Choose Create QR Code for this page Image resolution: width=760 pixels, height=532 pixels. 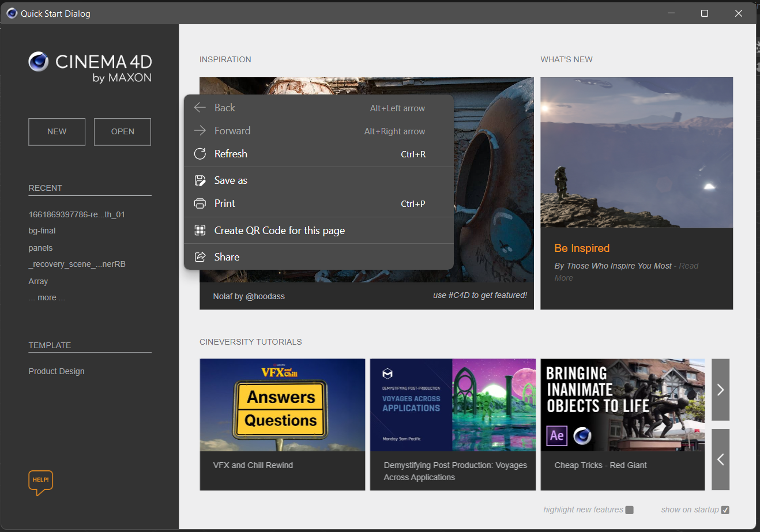pos(319,231)
